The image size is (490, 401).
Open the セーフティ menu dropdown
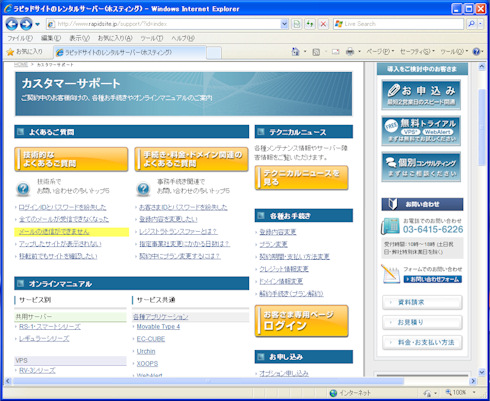tap(417, 52)
